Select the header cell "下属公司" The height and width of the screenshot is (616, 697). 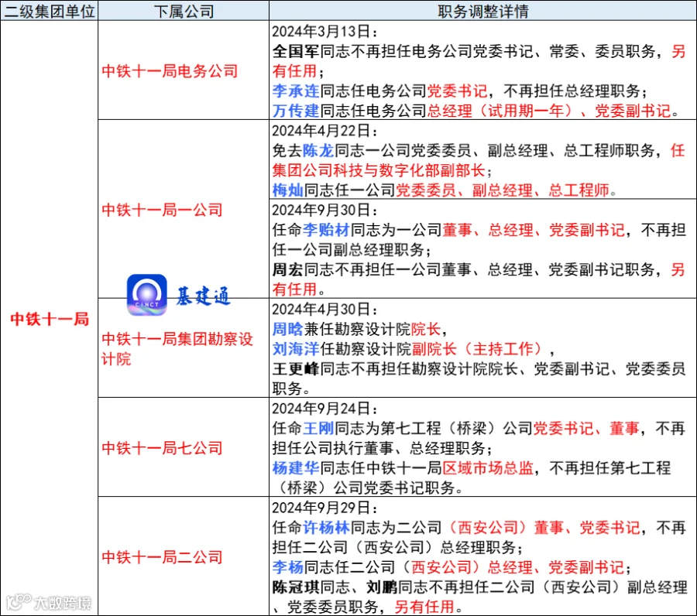[183, 11]
